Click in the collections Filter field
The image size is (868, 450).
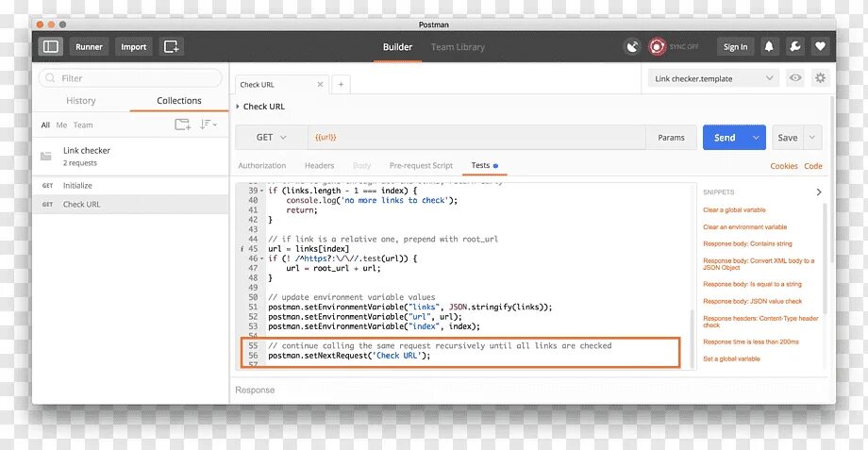tap(130, 78)
